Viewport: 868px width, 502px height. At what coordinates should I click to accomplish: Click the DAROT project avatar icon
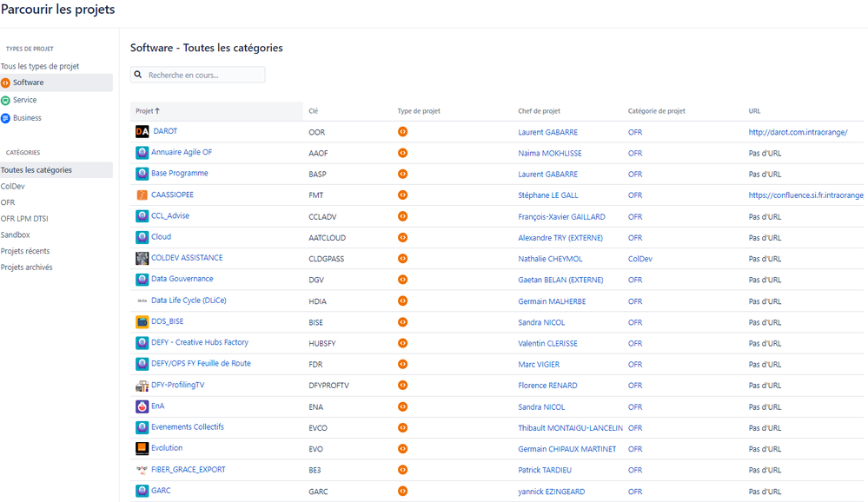coord(142,131)
